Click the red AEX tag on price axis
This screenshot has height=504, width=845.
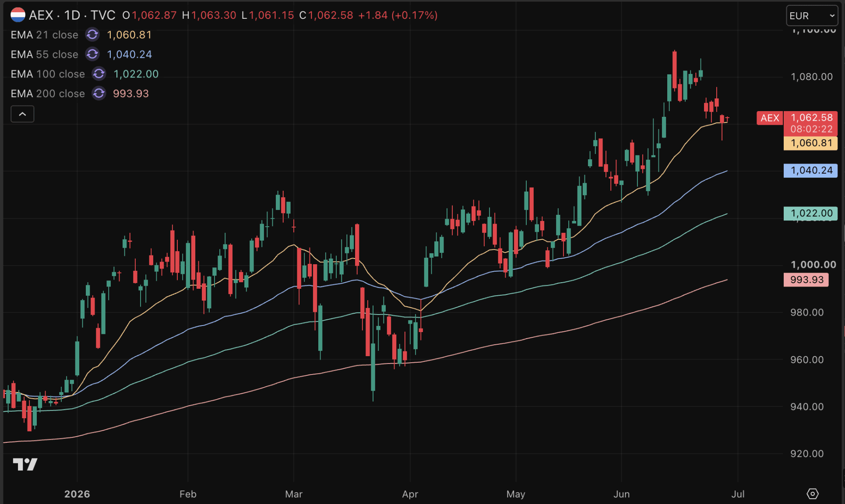coord(770,118)
